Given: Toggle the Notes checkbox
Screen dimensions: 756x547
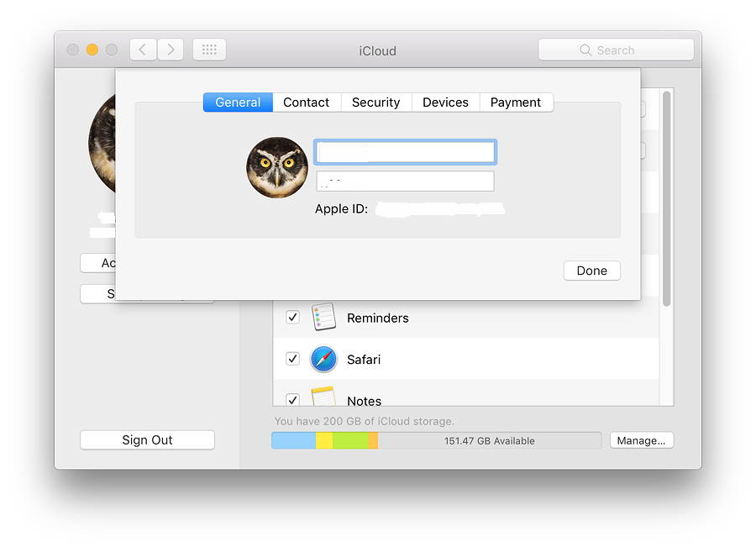Looking at the screenshot, I should 292,399.
